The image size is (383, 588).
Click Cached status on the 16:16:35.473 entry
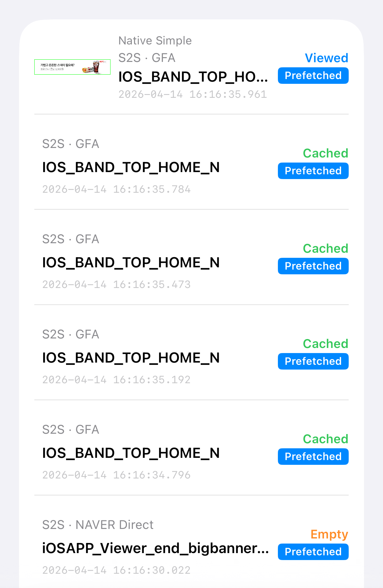coord(326,249)
